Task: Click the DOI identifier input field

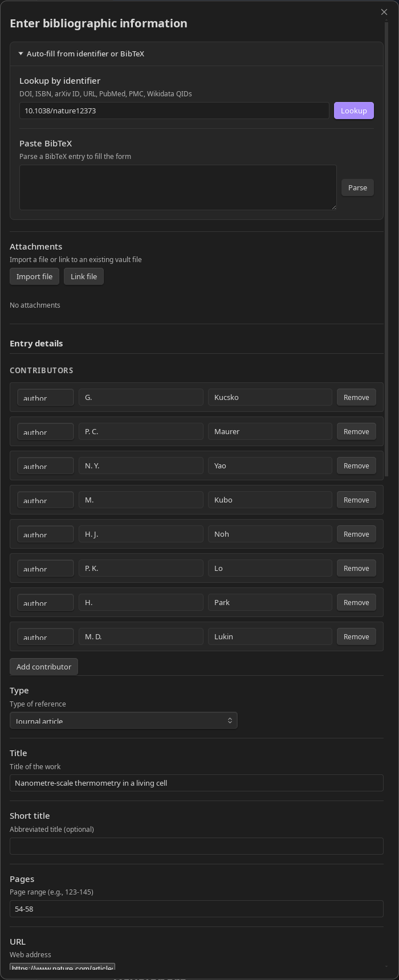Action: 174,111
